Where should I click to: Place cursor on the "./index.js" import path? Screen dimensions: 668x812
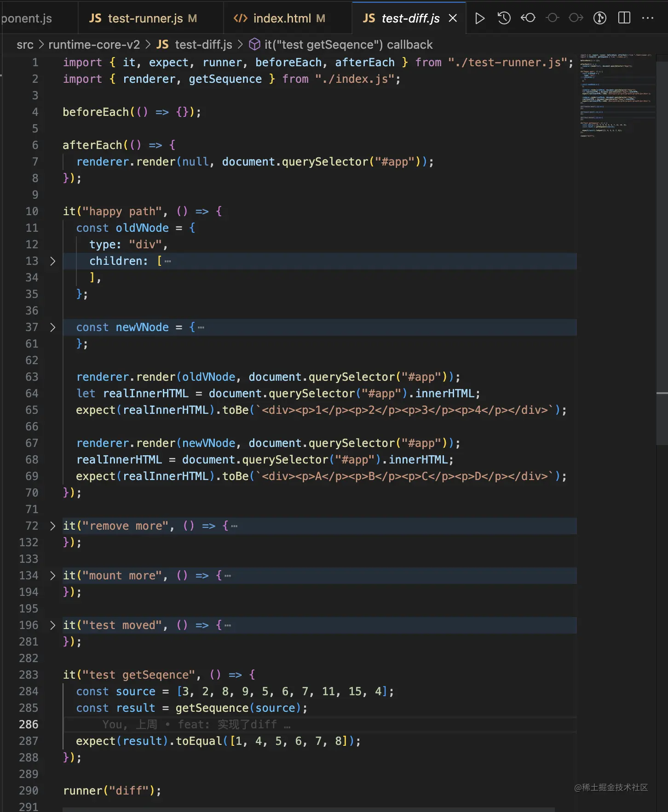tap(355, 79)
